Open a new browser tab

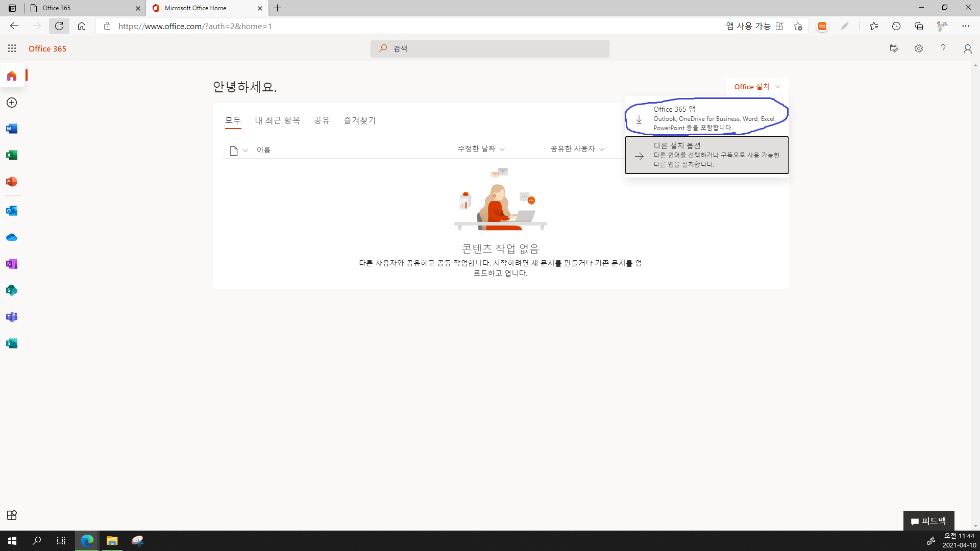[x=278, y=8]
